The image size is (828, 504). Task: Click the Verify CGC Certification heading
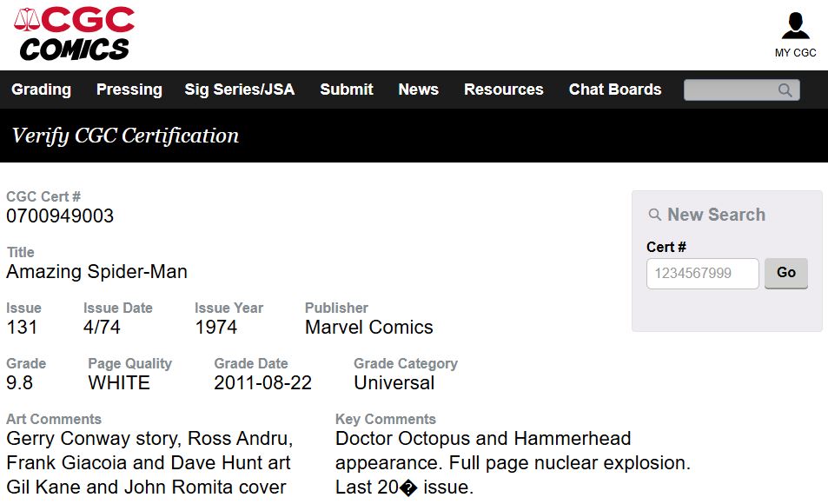coord(125,136)
